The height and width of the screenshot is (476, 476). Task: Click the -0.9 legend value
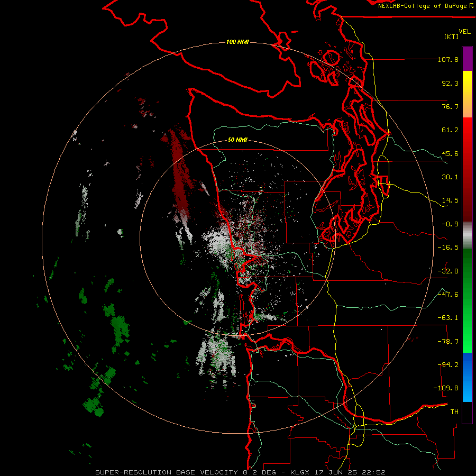pos(450,224)
